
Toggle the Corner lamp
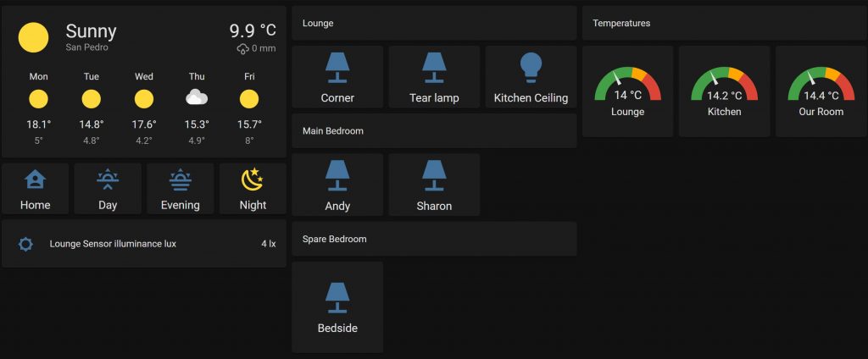pos(337,68)
